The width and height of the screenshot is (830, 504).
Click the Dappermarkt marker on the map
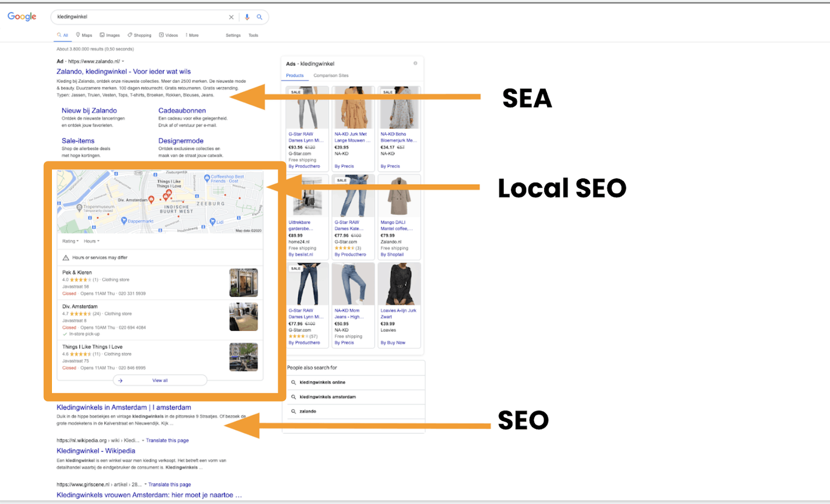[124, 220]
